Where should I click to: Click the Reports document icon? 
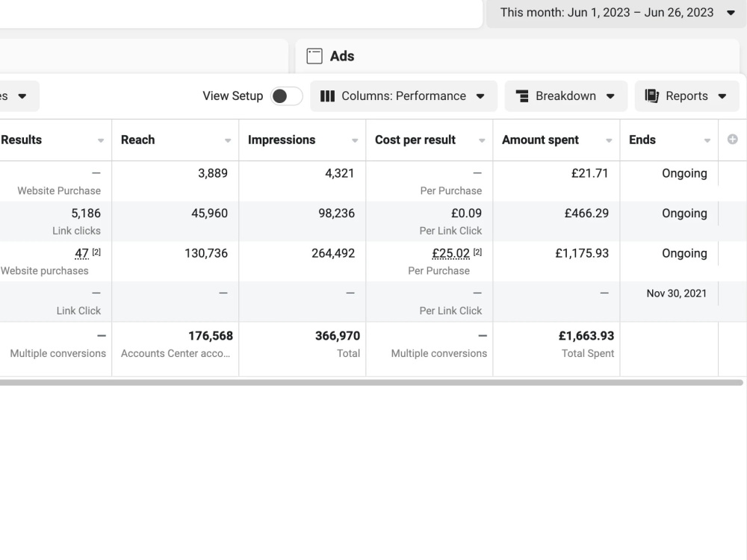651,96
